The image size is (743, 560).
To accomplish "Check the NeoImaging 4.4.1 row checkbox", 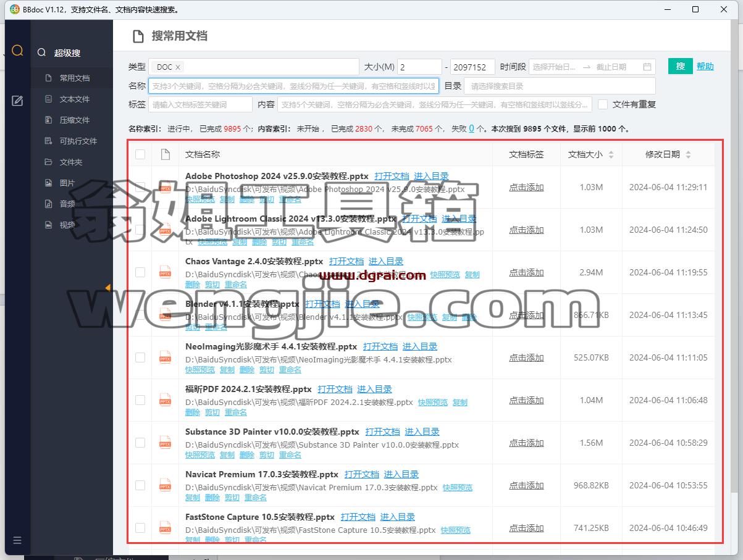I will [x=140, y=357].
